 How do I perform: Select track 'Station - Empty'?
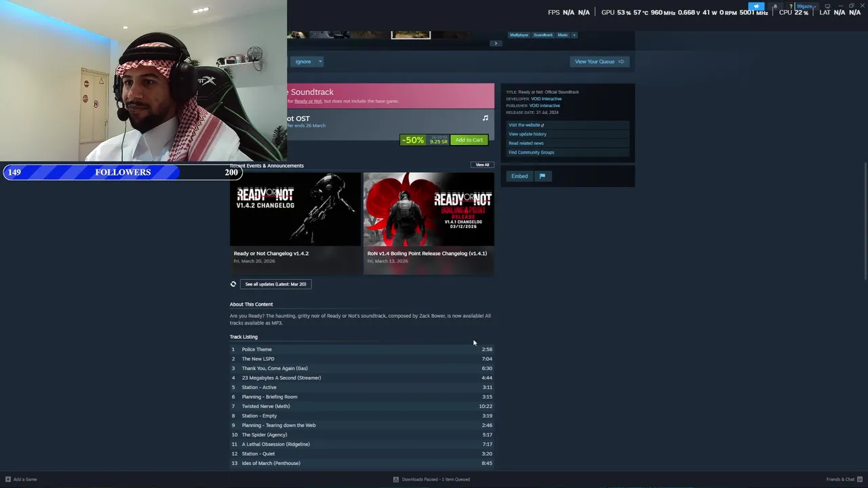[x=361, y=416]
